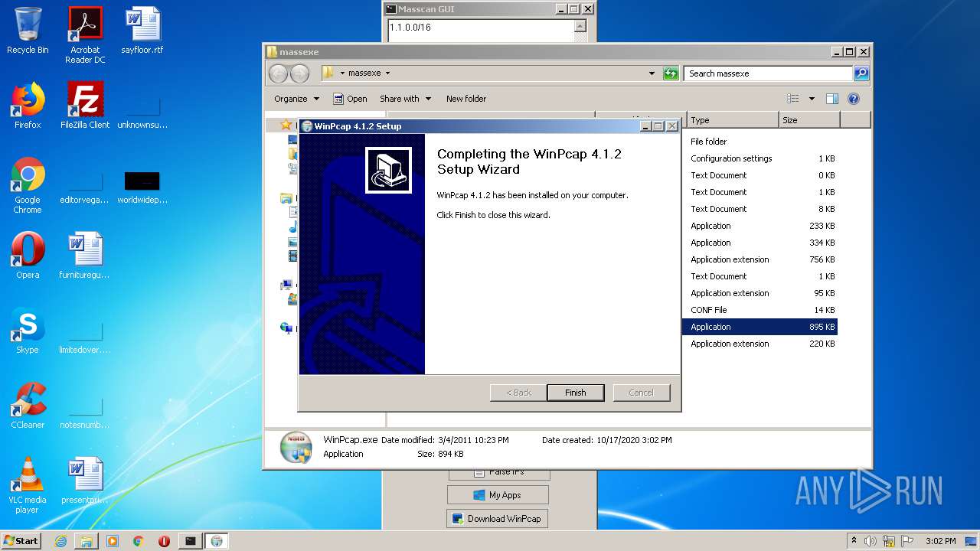
Task: Click explorer Back navigation arrow
Action: (278, 73)
